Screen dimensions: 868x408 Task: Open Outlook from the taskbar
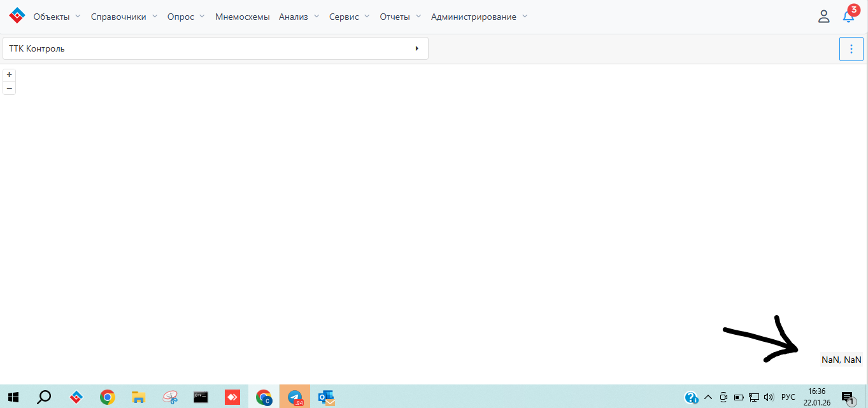[326, 397]
